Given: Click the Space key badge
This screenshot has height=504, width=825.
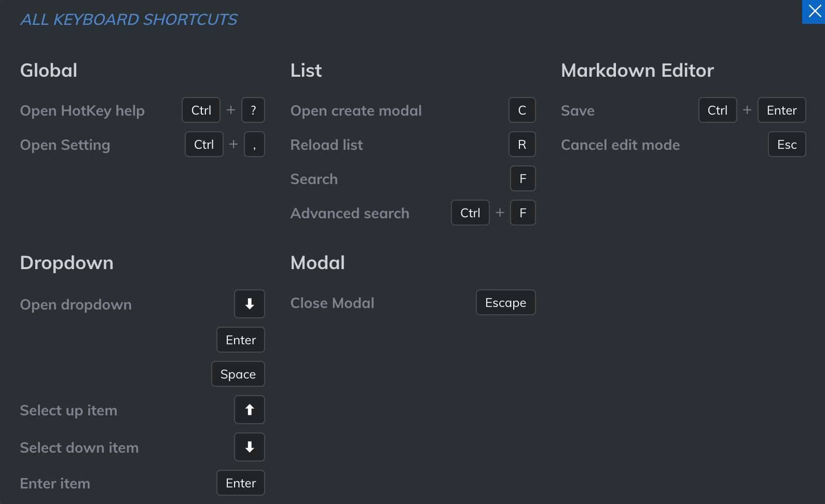Looking at the screenshot, I should pos(238,374).
